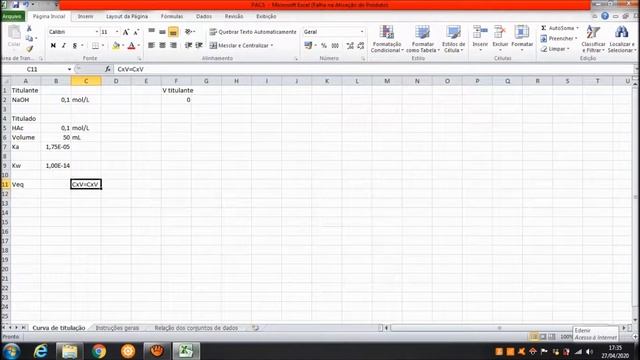Click the accounting currency format icon
The height and width of the screenshot is (360, 640).
coord(309,46)
